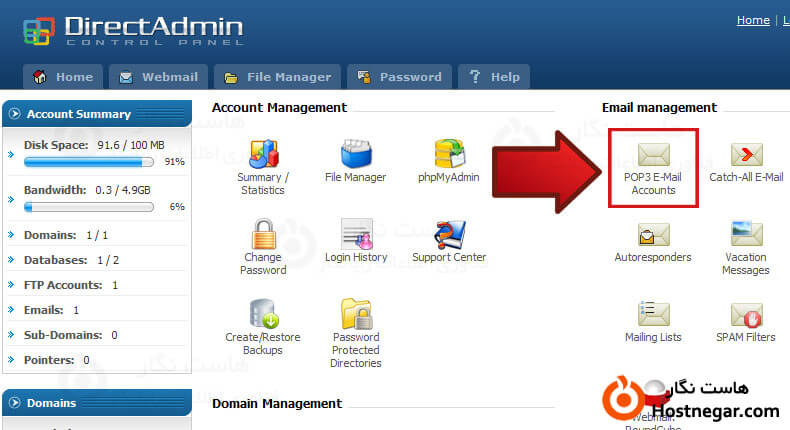The width and height of the screenshot is (790, 430).
Task: Open POP3 E-Mail Accounts icon
Action: click(x=653, y=155)
